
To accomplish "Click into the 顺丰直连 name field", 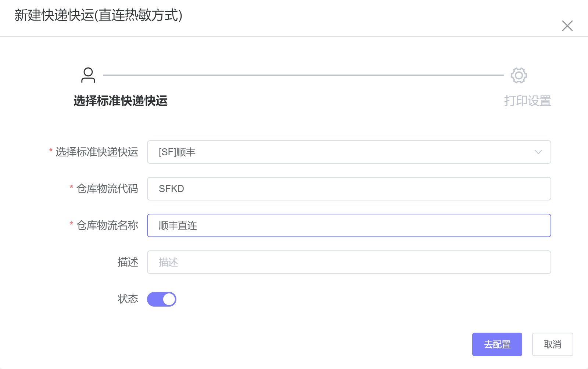I will coord(348,225).
